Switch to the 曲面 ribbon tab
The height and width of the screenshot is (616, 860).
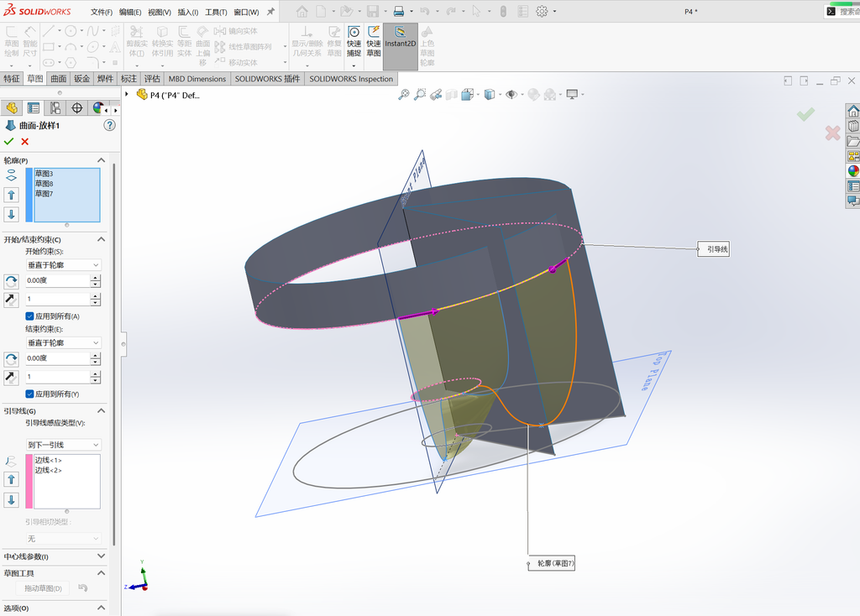click(59, 78)
